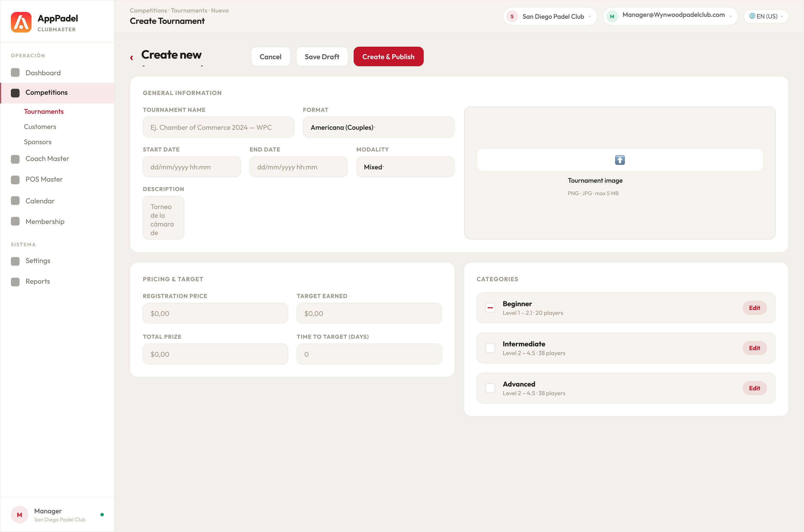Image resolution: width=804 pixels, height=532 pixels.
Task: Open the Modality Mixed dropdown
Action: (405, 167)
